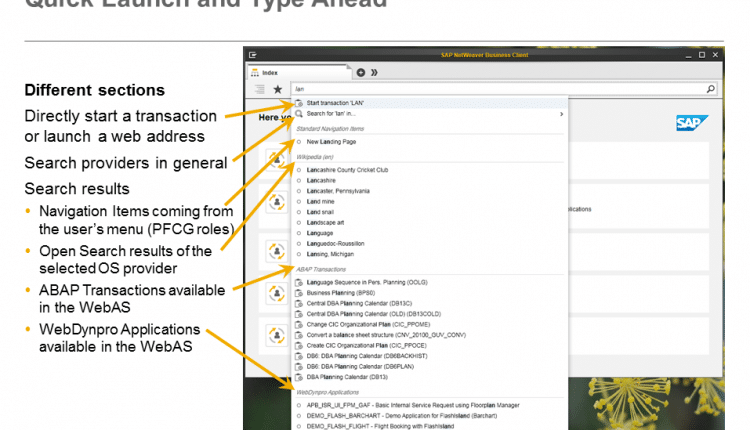Click transaction icon beside DBA Planning Calendar (DB13)

coord(299,377)
